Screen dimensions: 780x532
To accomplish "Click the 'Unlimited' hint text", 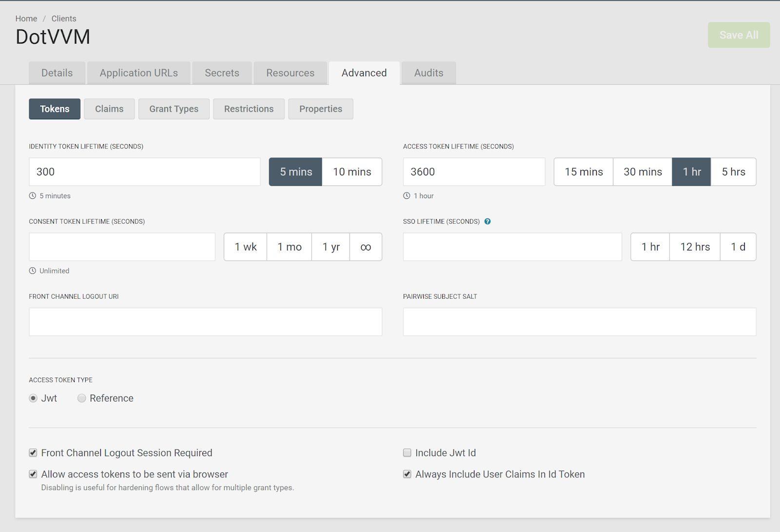I will tap(54, 271).
